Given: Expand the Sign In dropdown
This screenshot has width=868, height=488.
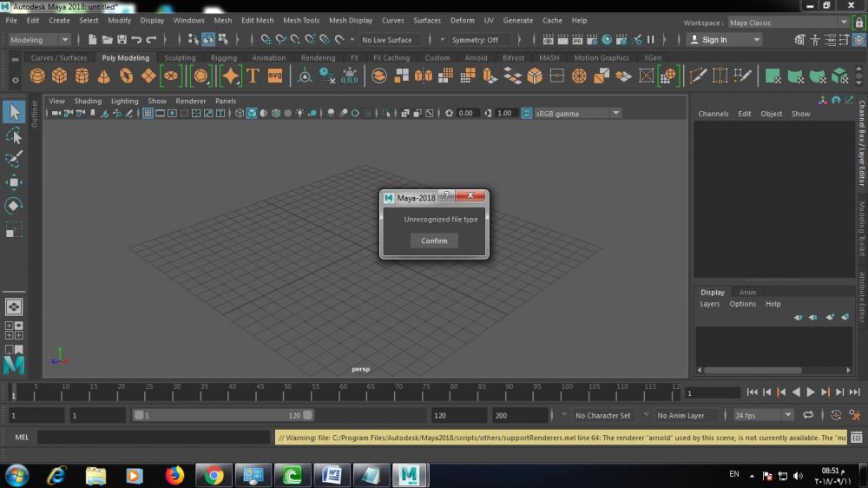Looking at the screenshot, I should click(x=757, y=40).
